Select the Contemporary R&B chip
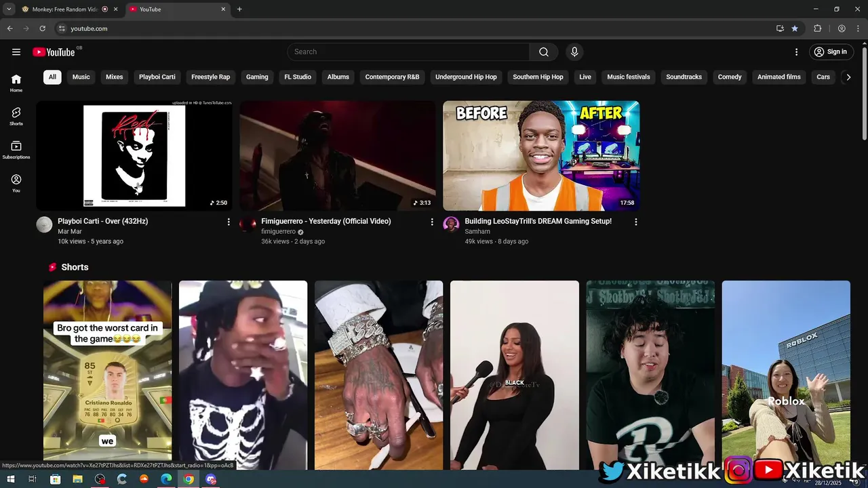Screen dimensions: 868x488 (393, 77)
